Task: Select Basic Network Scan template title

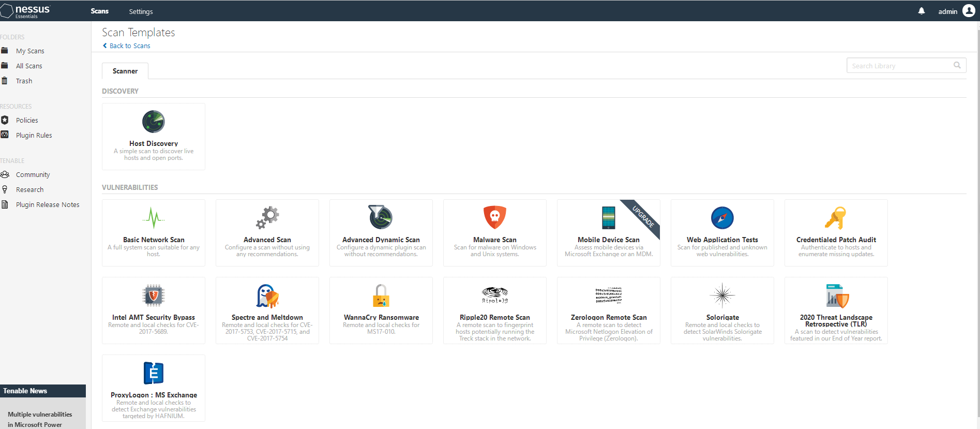Action: coord(154,240)
